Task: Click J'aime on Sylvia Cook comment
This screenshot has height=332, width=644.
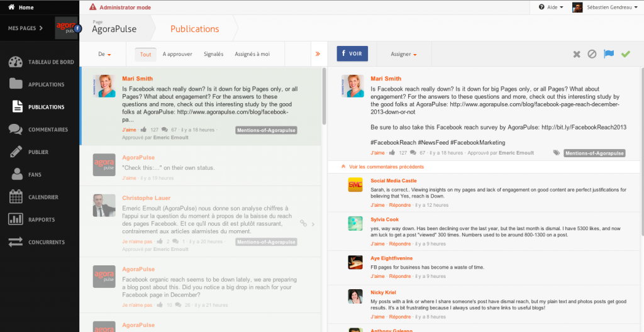Action: pyautogui.click(x=377, y=244)
